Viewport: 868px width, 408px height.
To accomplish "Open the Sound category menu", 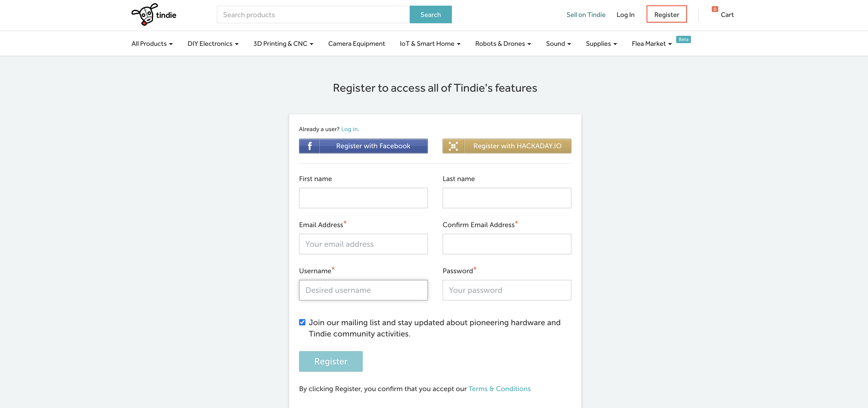I will [x=558, y=44].
